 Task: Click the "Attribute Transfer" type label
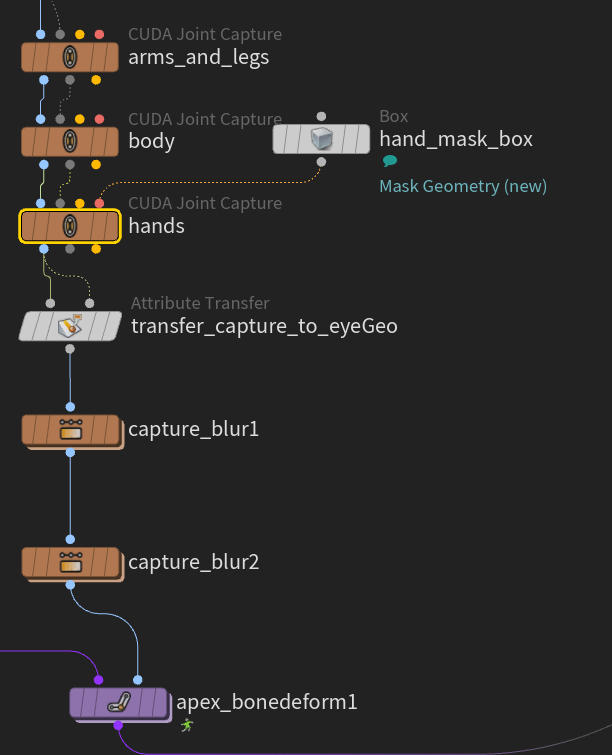(x=200, y=303)
